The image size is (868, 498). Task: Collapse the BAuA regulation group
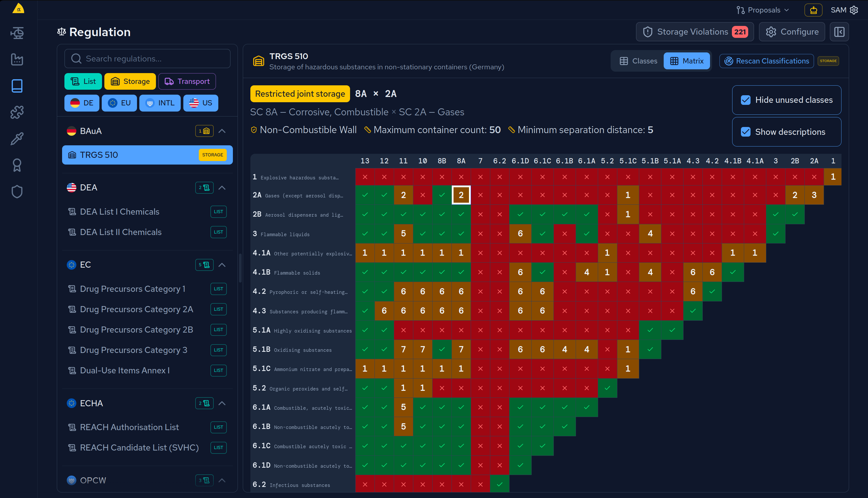tap(222, 131)
